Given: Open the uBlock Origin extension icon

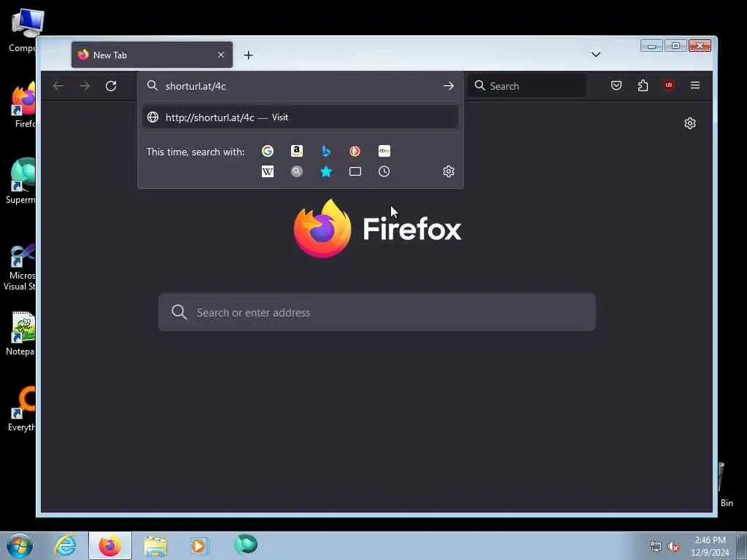Looking at the screenshot, I should pos(669,86).
